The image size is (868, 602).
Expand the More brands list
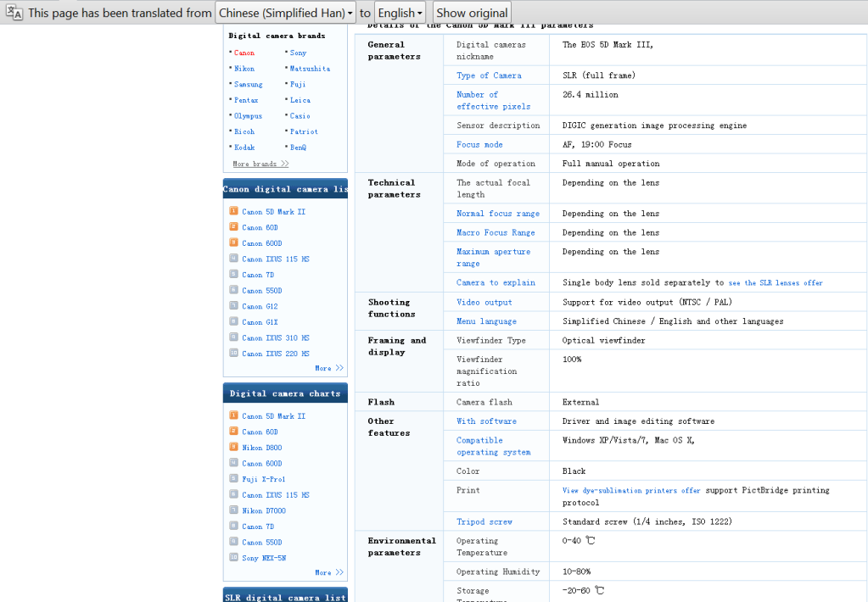click(260, 164)
